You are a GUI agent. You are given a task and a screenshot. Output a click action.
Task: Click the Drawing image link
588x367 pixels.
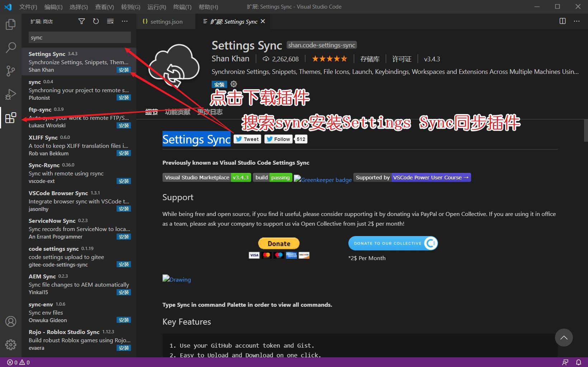(x=177, y=279)
